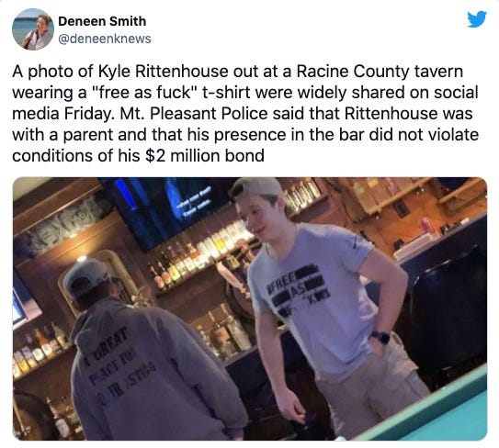The image size is (499, 448).
Task: Click "Racine County tavern" in the tweet text
Action: click(x=380, y=72)
